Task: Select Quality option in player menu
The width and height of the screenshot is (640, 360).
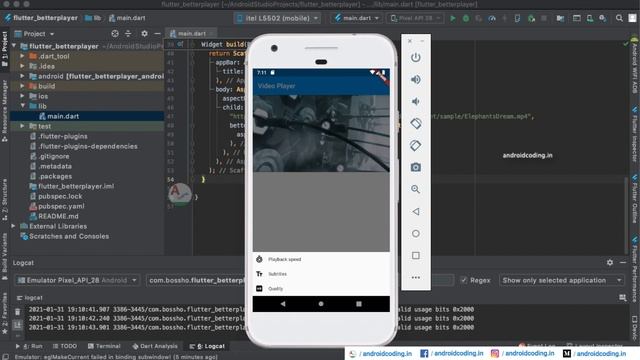Action: [x=276, y=289]
